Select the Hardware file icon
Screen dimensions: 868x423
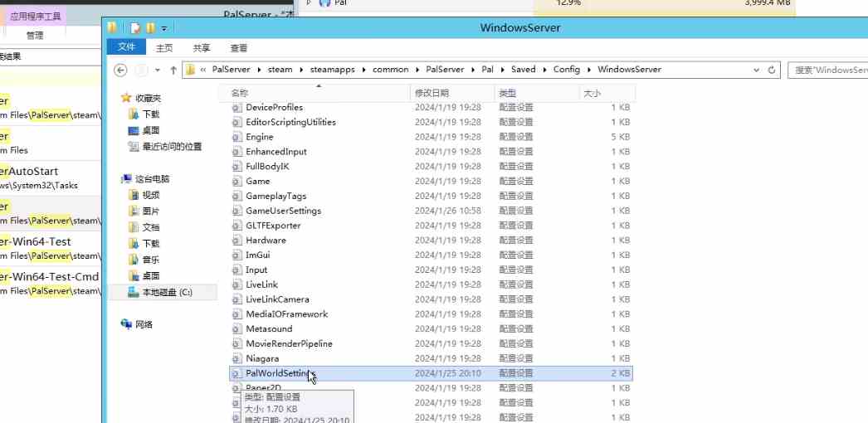pos(237,241)
